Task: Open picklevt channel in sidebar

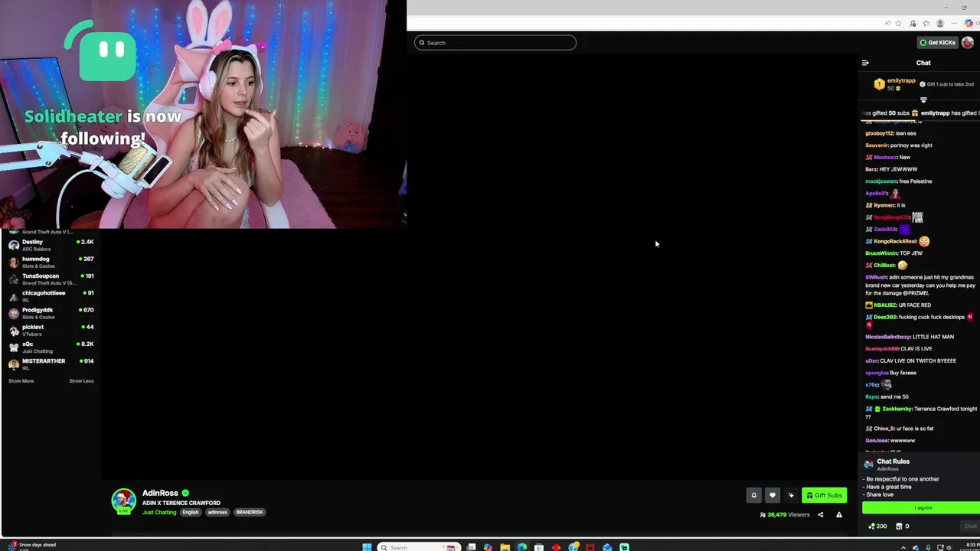Action: click(x=51, y=330)
